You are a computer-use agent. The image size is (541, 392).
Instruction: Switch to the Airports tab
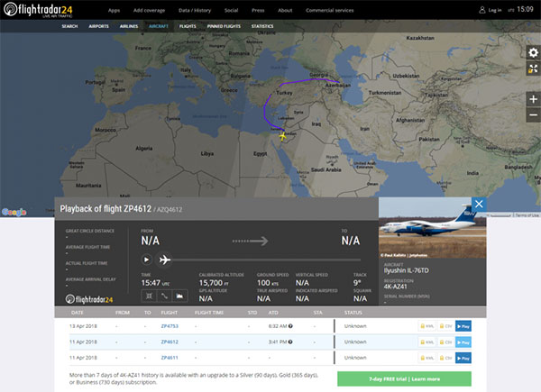click(98, 26)
